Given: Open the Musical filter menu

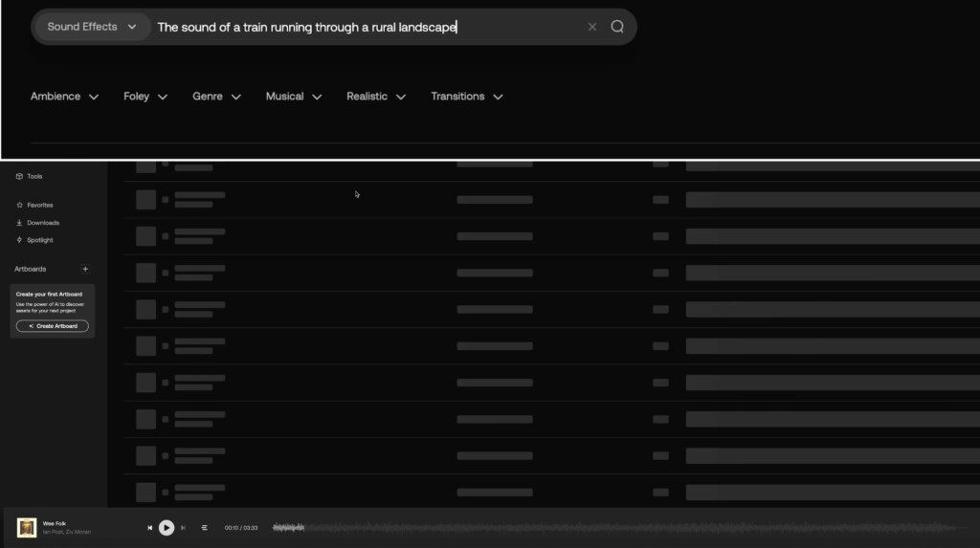Looking at the screenshot, I should [x=293, y=97].
